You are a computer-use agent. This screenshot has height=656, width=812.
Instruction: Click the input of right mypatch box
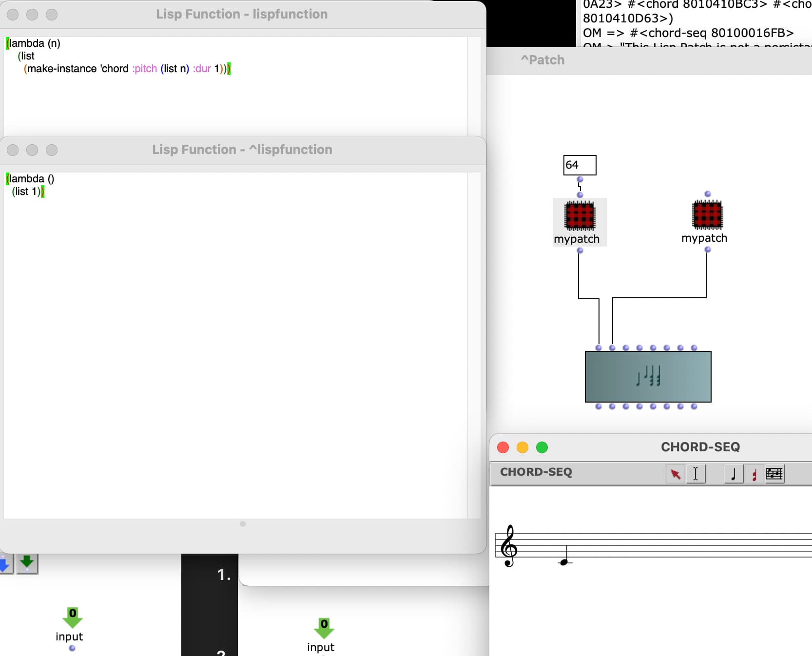tap(708, 194)
